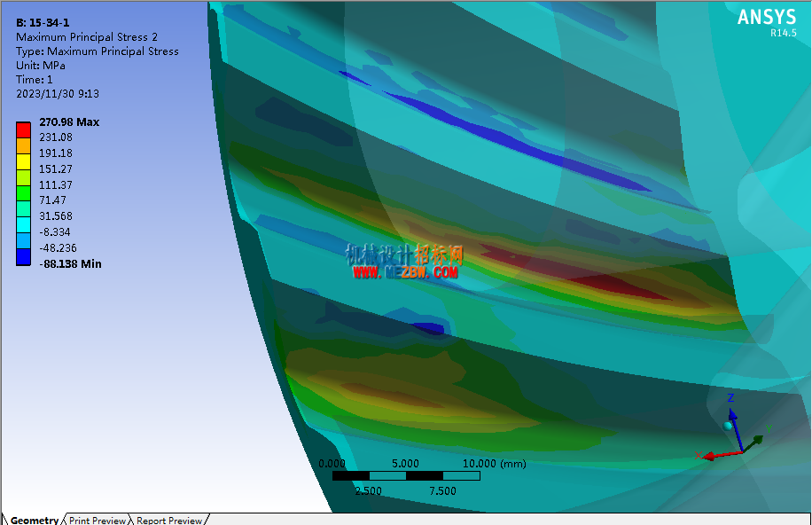Select the -88.138 Min legend value
Image resolution: width=812 pixels, height=525 pixels.
pos(70,263)
